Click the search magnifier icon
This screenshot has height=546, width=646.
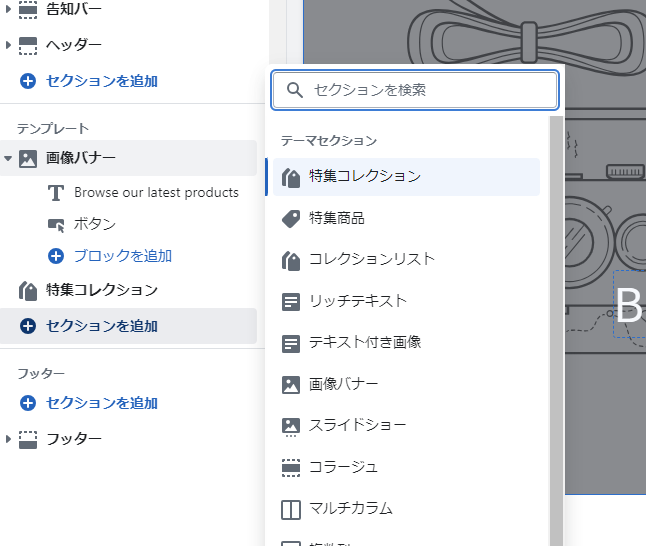[295, 90]
